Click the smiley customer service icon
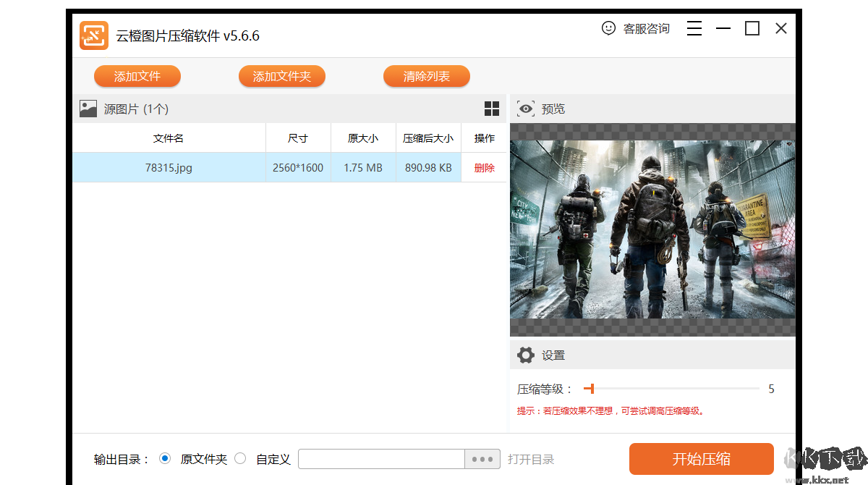The width and height of the screenshot is (868, 485). click(608, 28)
